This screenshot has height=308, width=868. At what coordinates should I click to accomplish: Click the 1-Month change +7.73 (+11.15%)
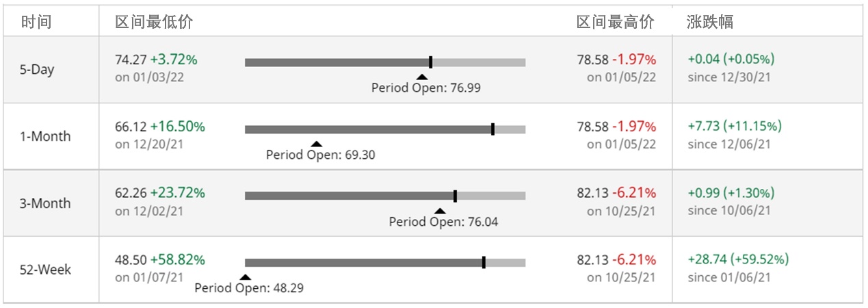coord(735,127)
